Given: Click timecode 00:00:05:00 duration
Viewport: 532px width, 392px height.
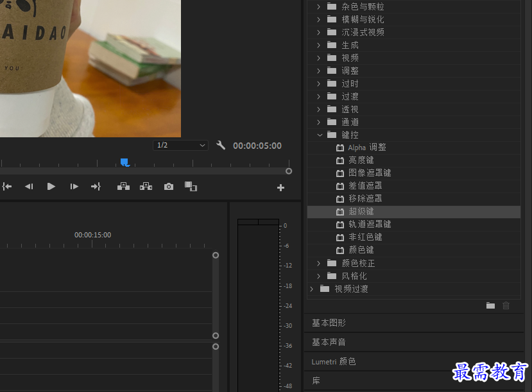Looking at the screenshot, I should click(257, 146).
